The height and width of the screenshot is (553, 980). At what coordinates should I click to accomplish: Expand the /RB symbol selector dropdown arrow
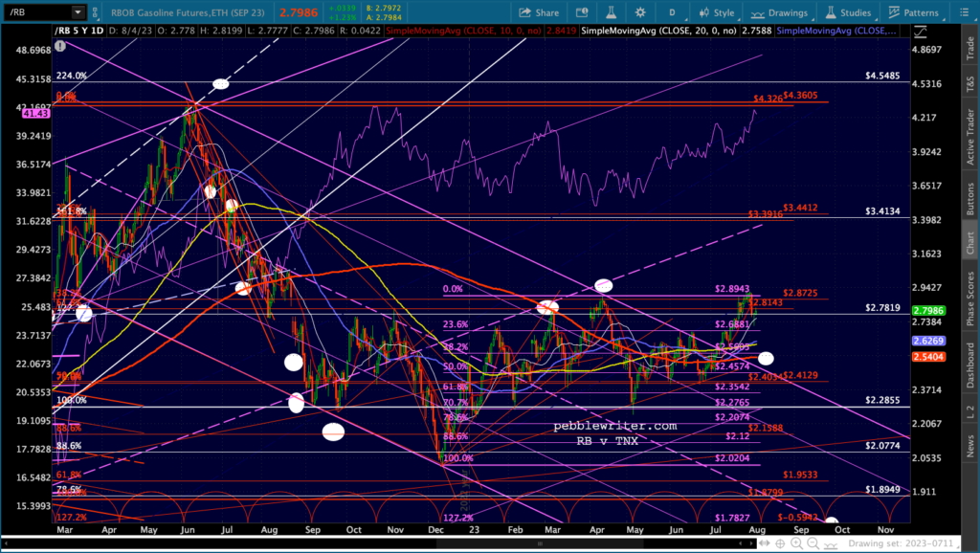click(x=78, y=11)
